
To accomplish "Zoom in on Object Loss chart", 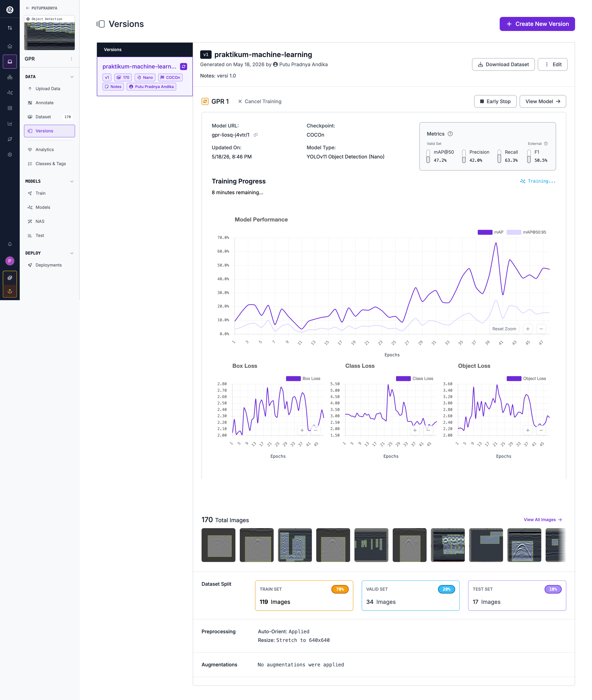I will 528,430.
